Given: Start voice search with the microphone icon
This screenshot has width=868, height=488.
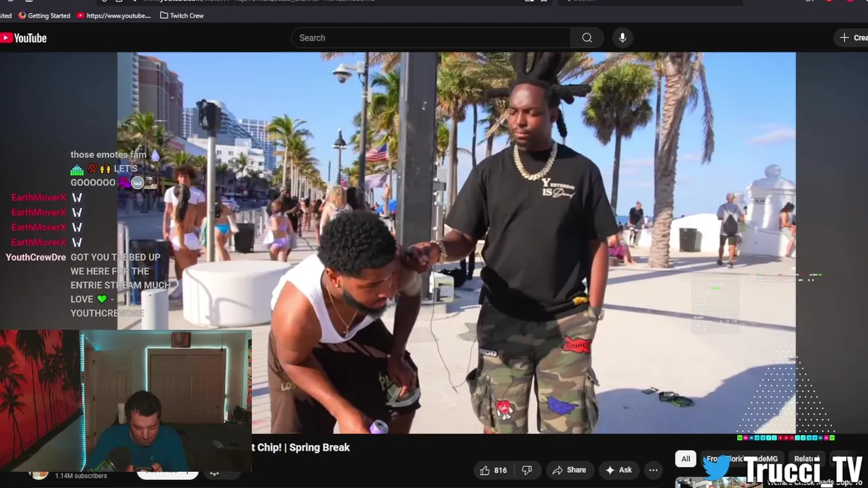Looking at the screenshot, I should [623, 38].
